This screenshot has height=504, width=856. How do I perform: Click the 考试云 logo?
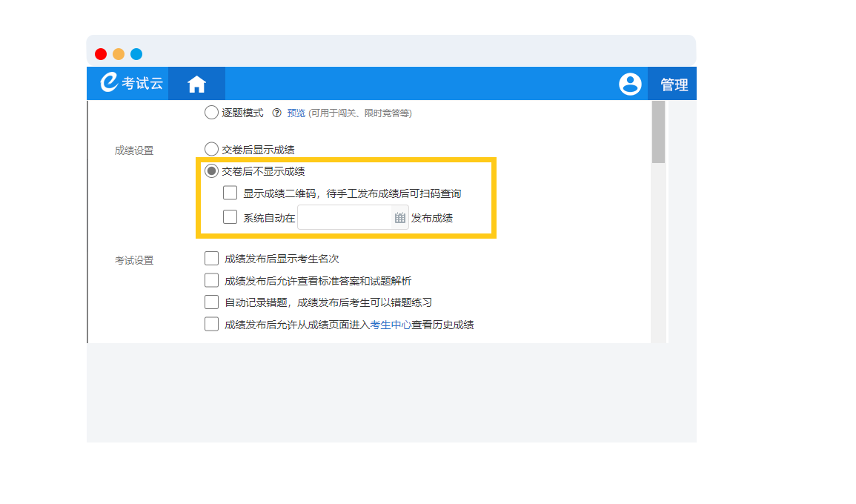point(132,84)
